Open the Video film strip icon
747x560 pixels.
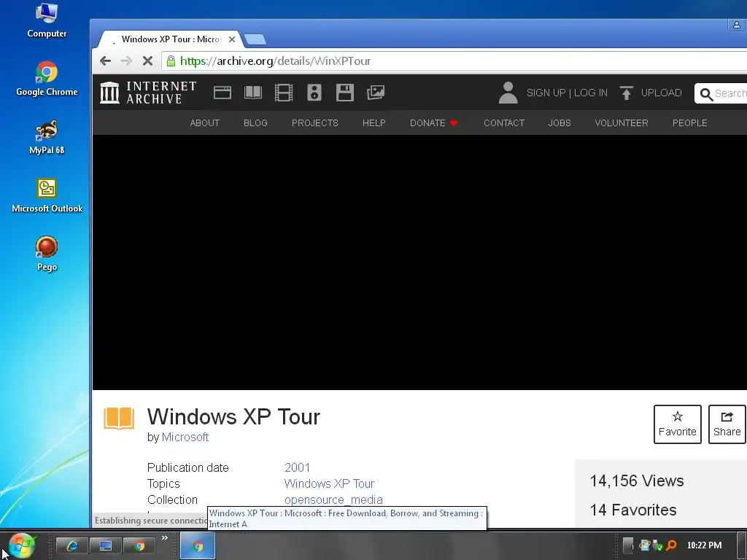click(x=284, y=93)
